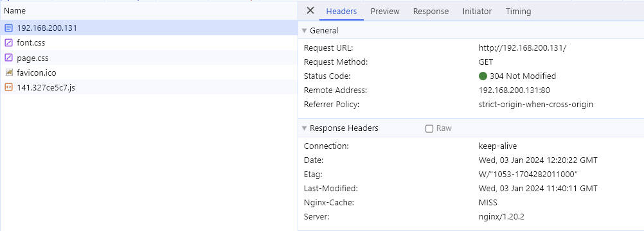The width and height of the screenshot is (644, 231).
Task: Select the 141.327ce5c7.js request
Action: (x=149, y=87)
